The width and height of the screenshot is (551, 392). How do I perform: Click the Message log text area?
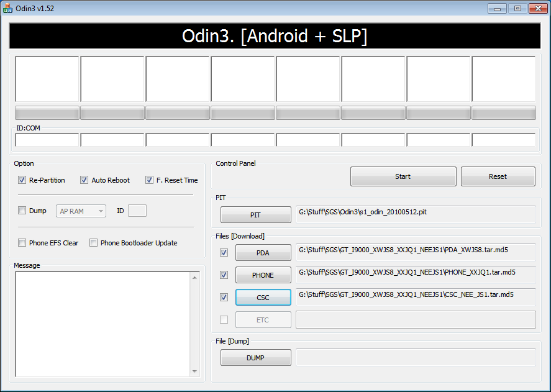point(103,324)
